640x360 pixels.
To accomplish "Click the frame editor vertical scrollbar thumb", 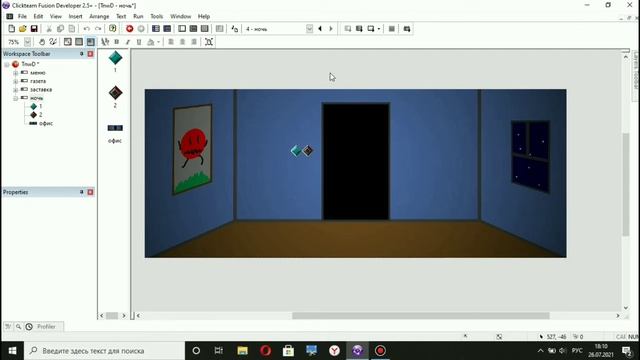I will coord(626,184).
